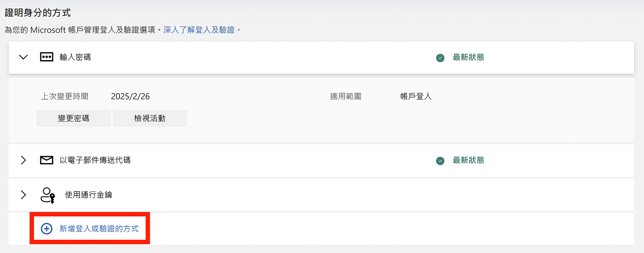The width and height of the screenshot is (644, 253).
Task: Click green checkmark beside email code status
Action: point(440,161)
